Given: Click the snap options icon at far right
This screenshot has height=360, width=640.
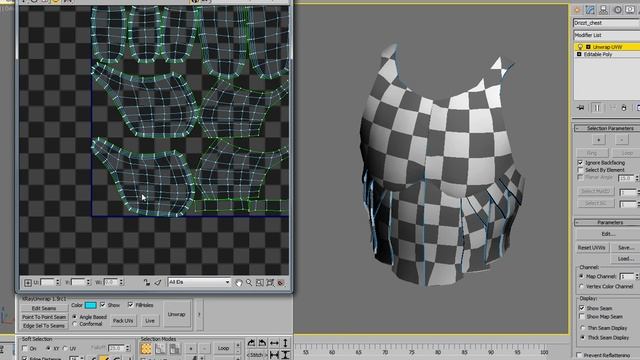Looking at the screenshot, I should (281, 282).
